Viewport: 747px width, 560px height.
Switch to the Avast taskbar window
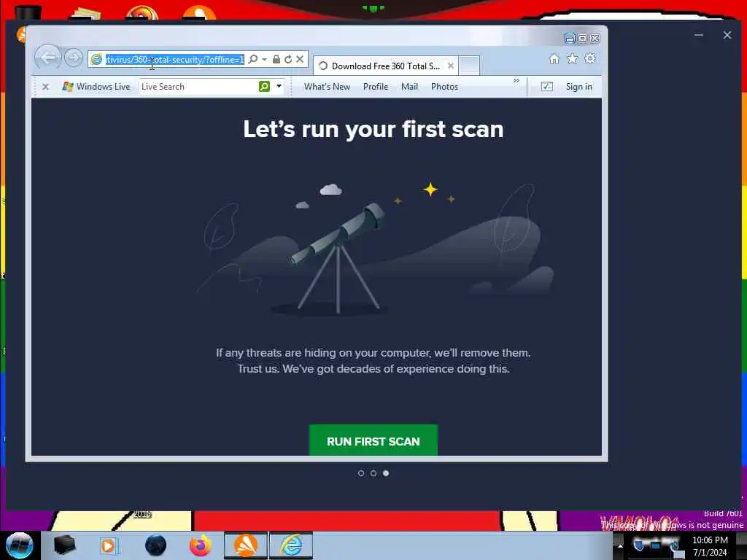click(x=246, y=545)
